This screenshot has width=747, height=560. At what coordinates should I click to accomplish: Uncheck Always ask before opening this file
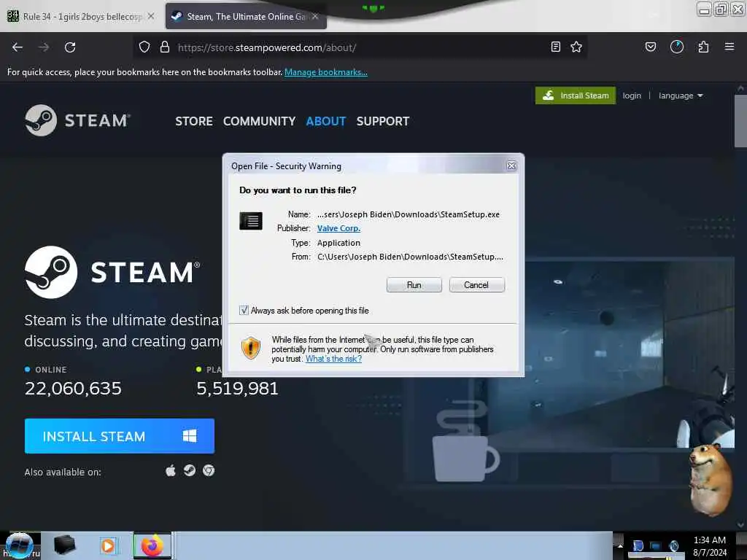(244, 311)
